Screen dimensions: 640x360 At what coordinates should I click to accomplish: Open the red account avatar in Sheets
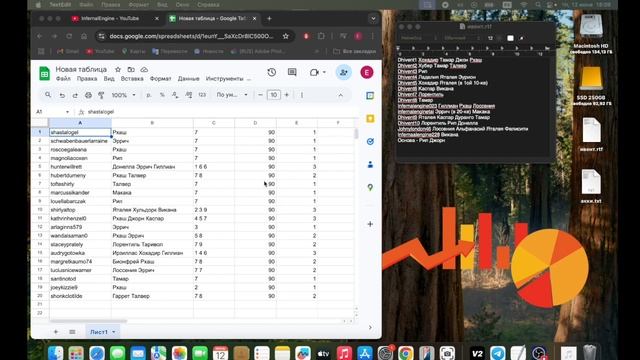(367, 72)
